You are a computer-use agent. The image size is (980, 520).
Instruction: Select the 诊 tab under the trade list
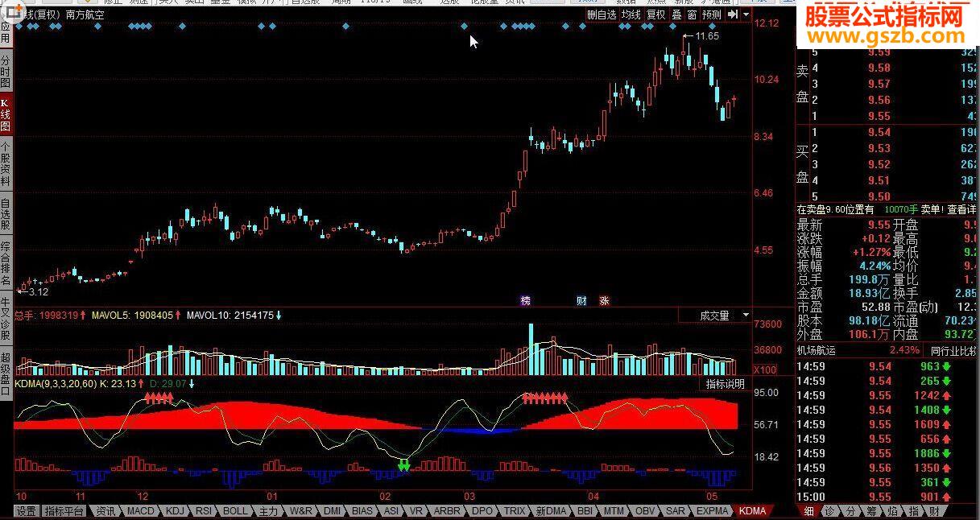(x=829, y=511)
